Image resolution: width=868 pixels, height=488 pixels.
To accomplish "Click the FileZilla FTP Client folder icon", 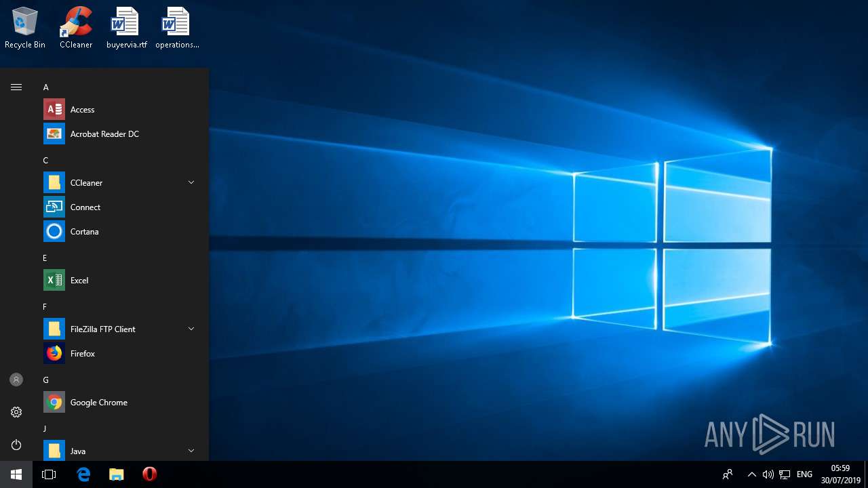I will [54, 329].
